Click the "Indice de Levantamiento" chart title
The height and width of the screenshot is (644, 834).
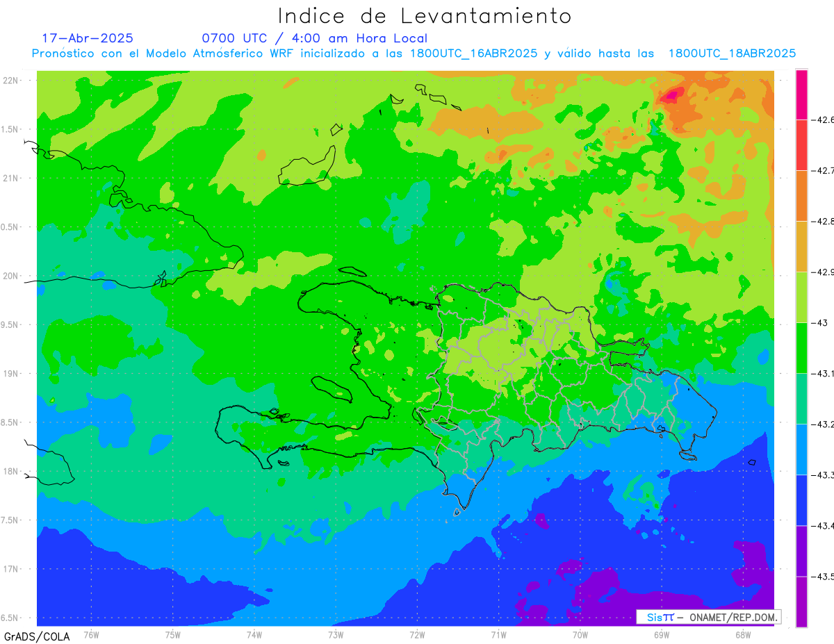coord(425,15)
